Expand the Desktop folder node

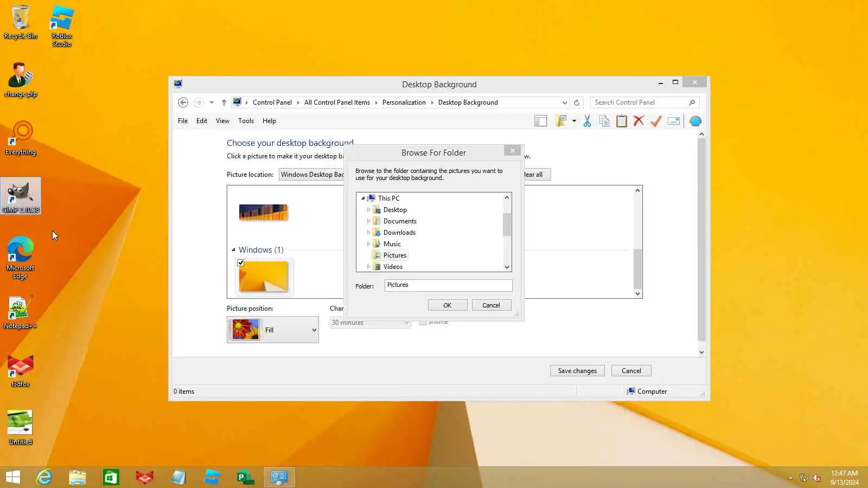tap(368, 210)
